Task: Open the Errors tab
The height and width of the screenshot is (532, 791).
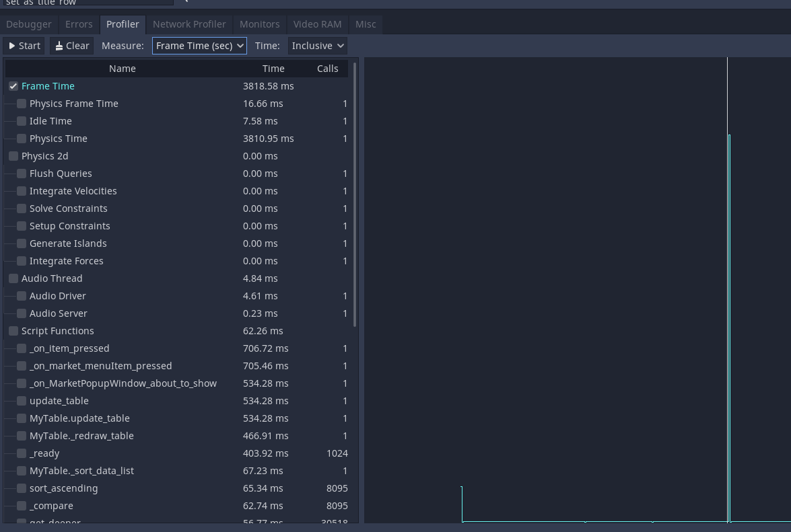Action: (79, 24)
